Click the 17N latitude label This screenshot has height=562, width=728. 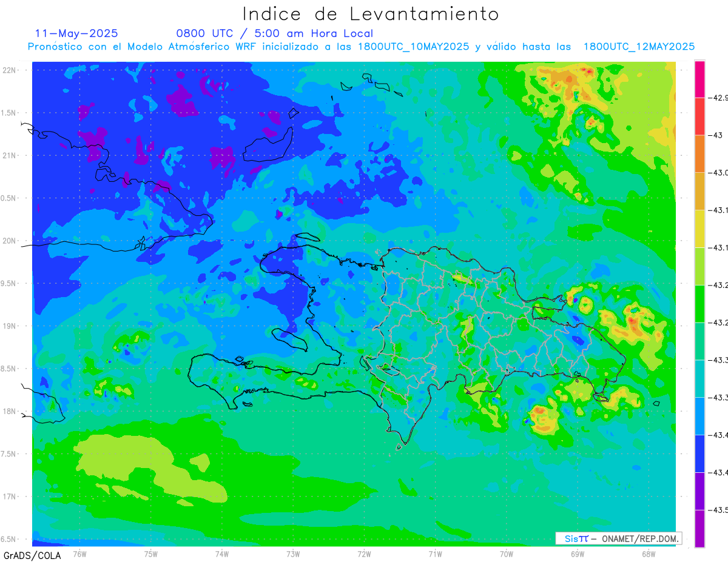click(x=9, y=497)
